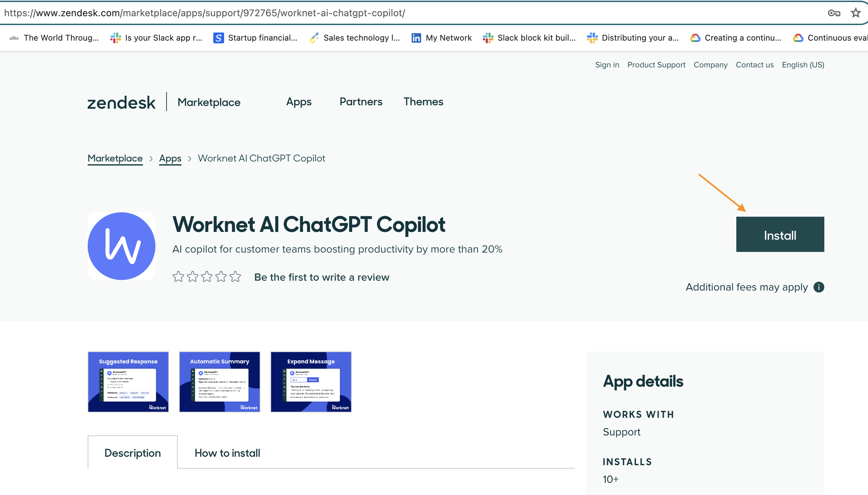Click the fourth rating star
The image size is (868, 495).
pyautogui.click(x=221, y=277)
